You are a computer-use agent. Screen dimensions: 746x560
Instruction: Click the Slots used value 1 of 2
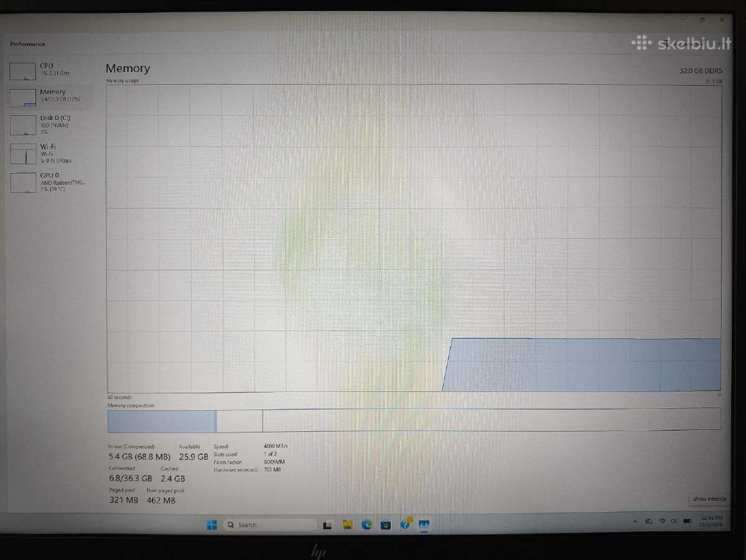[270, 454]
